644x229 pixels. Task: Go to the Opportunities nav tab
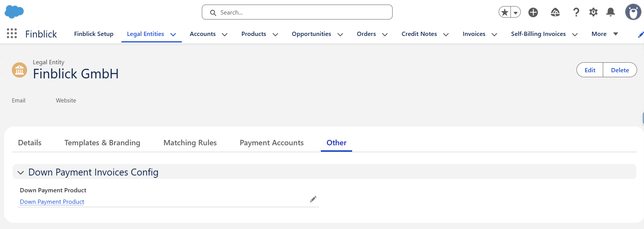coord(311,34)
